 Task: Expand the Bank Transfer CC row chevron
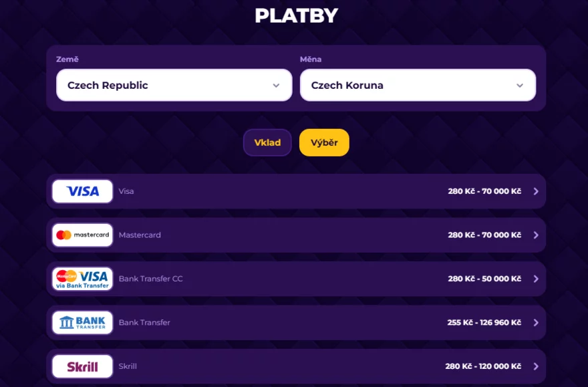coord(535,279)
